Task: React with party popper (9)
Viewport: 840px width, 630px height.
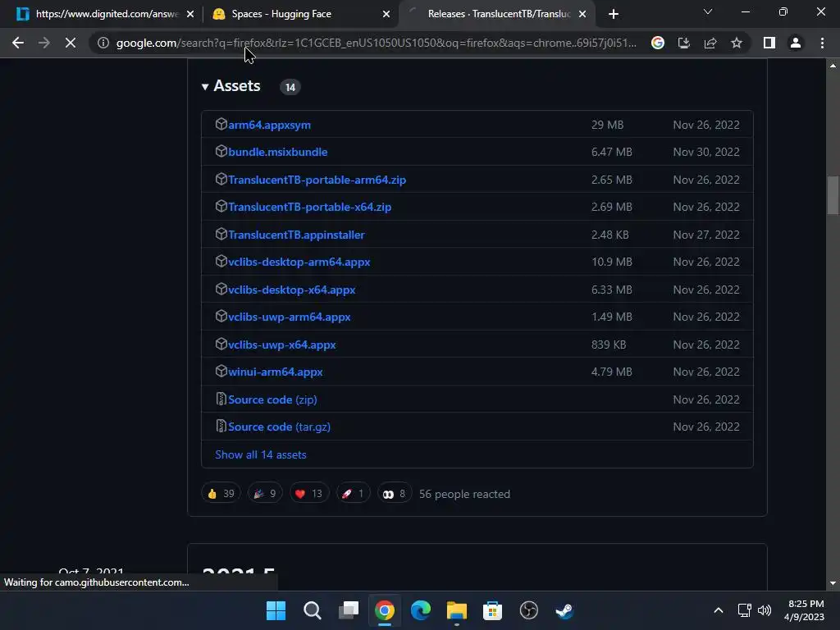Action: [x=265, y=493]
